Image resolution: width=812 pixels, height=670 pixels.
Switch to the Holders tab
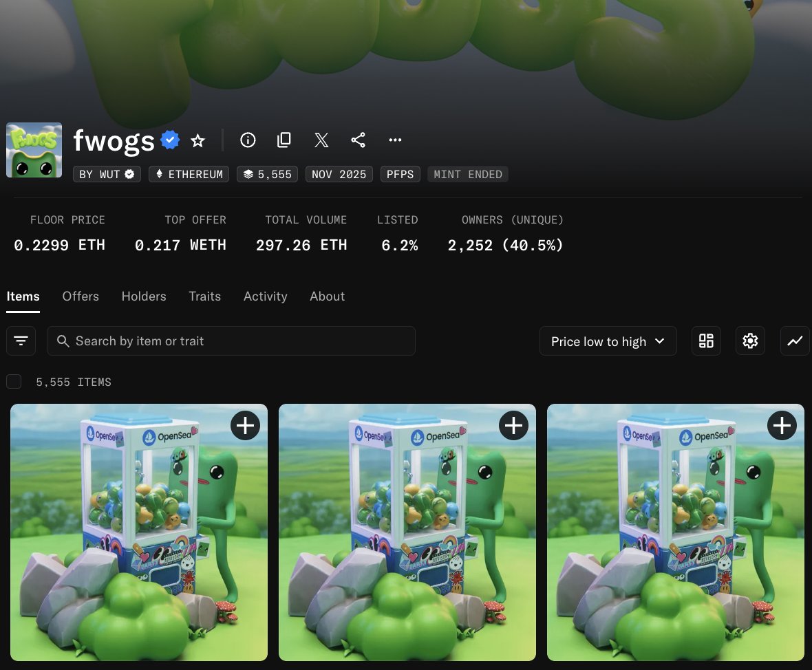pos(144,296)
